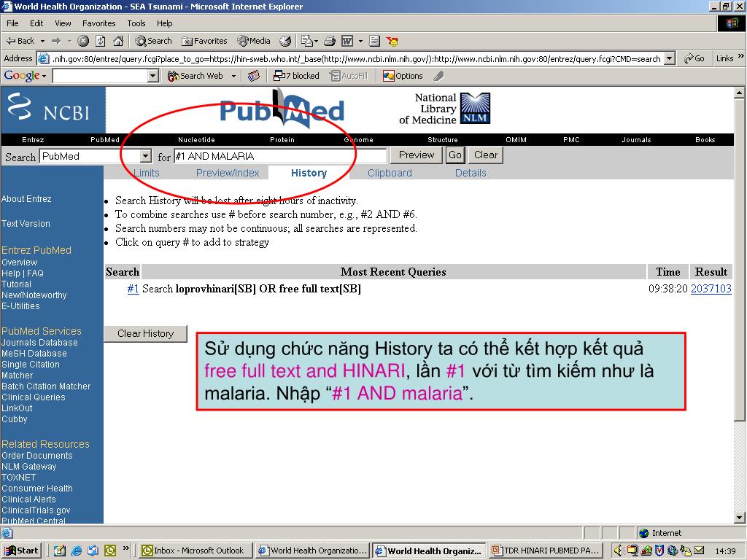
Task: Click the page scrollbar down arrow
Action: tap(740, 518)
